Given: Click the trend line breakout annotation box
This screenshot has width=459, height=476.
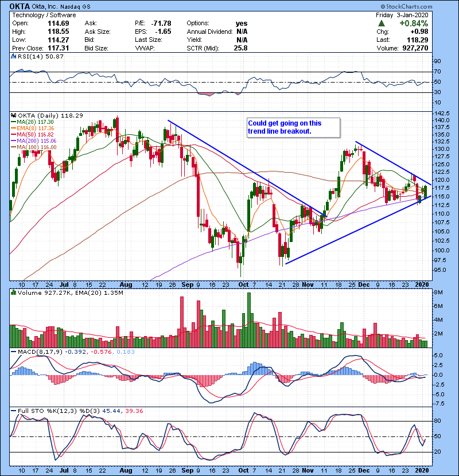Looking at the screenshot, I should point(293,127).
